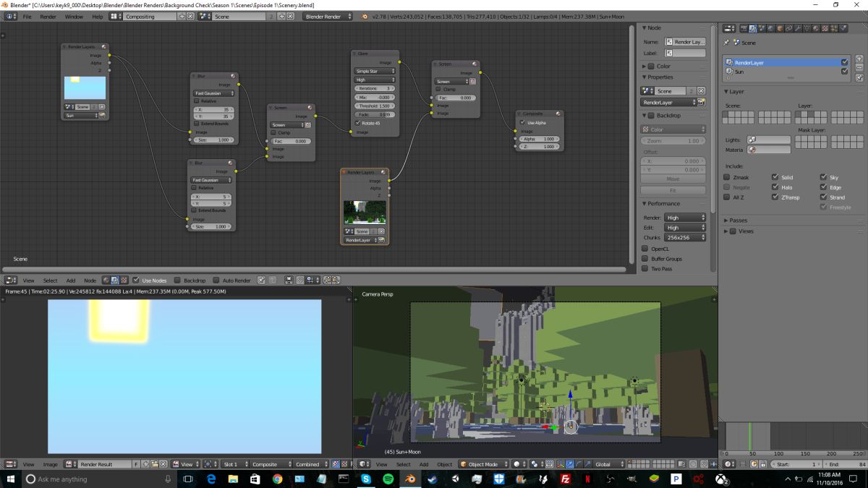Open the Help menu
Viewport: 868px width, 488px height.
98,16
